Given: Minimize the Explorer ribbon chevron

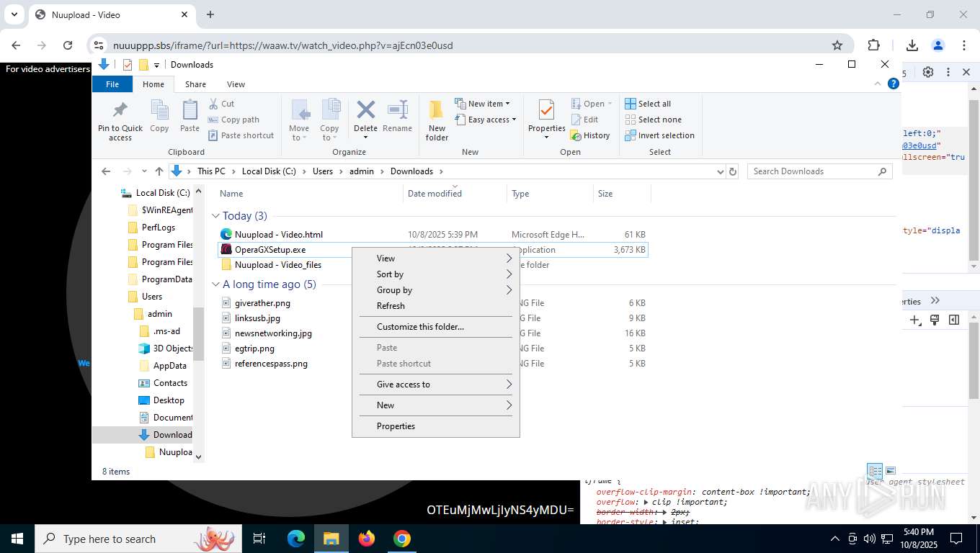Looking at the screenshot, I should tap(878, 84).
